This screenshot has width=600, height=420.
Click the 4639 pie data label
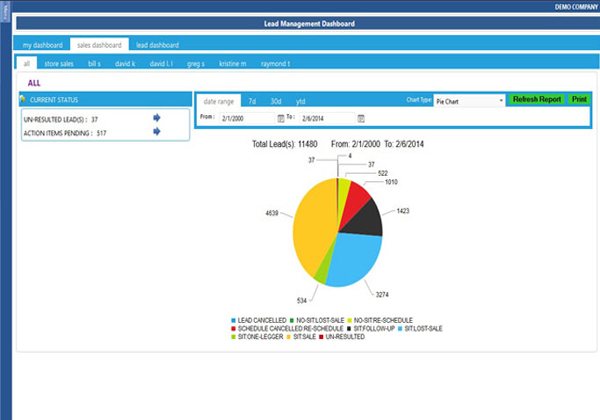coord(272,213)
